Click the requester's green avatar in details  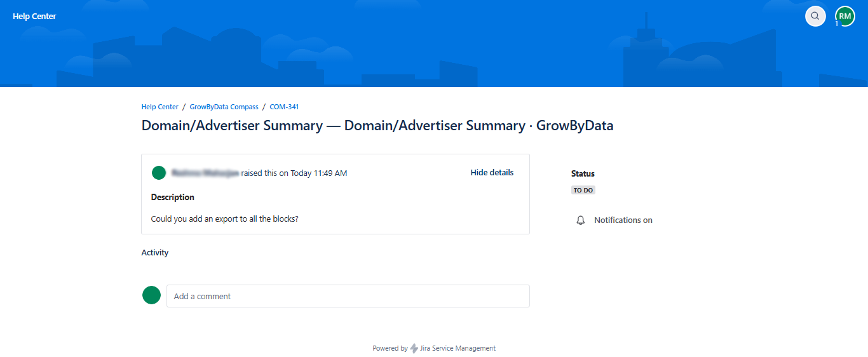[159, 173]
